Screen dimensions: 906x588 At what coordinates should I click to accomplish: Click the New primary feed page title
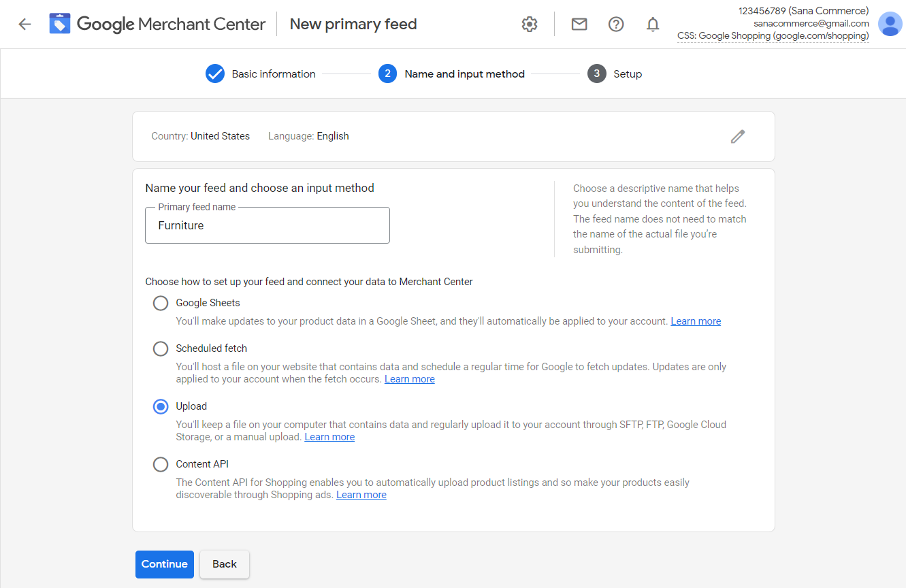(353, 24)
